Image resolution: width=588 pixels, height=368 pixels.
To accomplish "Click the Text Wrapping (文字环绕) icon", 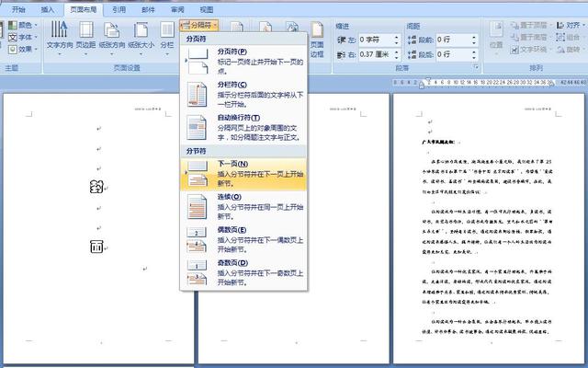I will point(514,49).
